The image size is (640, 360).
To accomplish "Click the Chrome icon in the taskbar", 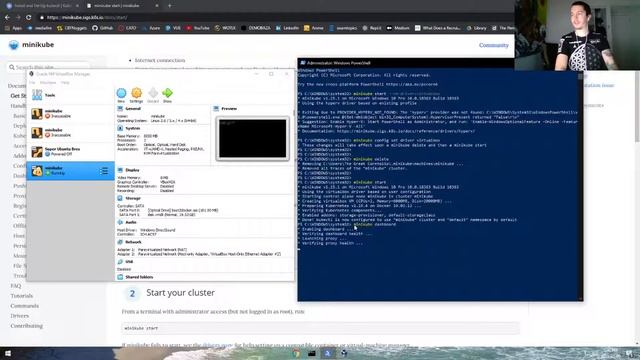I will [x=296, y=353].
